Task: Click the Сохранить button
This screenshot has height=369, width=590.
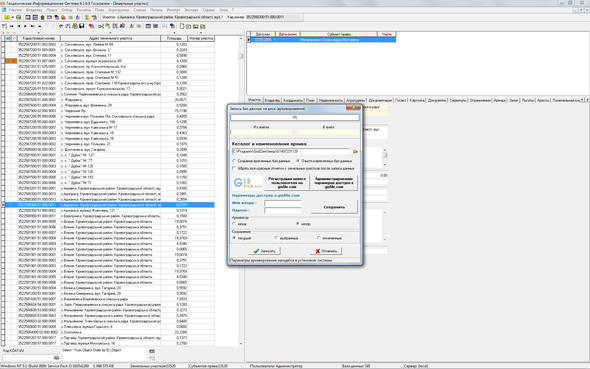Action: (334, 207)
